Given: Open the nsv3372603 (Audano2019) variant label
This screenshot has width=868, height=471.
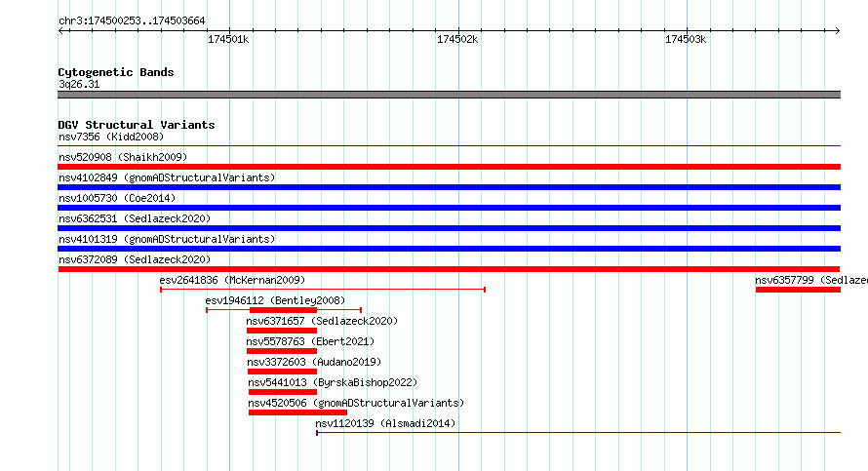Looking at the screenshot, I should pyautogui.click(x=314, y=362).
